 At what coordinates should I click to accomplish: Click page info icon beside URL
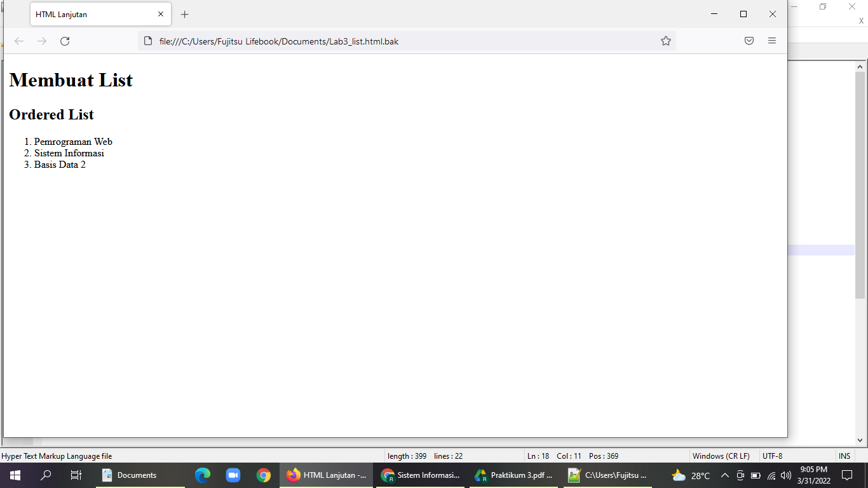pos(148,41)
